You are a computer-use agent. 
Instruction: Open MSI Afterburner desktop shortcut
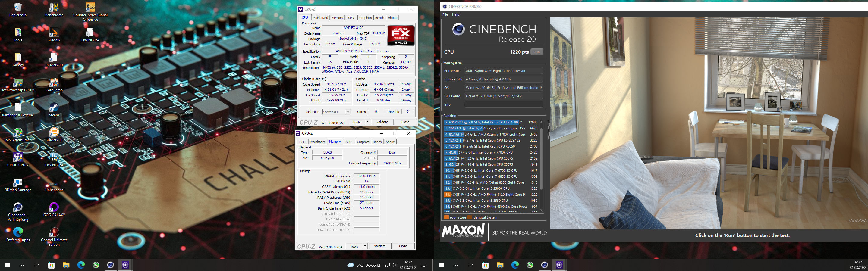pyautogui.click(x=18, y=135)
